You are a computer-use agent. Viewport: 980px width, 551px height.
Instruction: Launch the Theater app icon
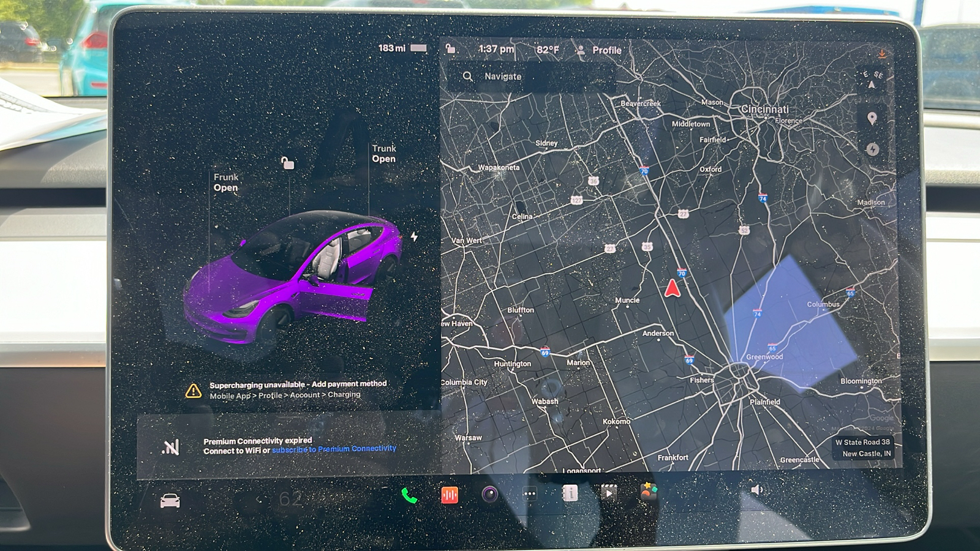(x=609, y=492)
